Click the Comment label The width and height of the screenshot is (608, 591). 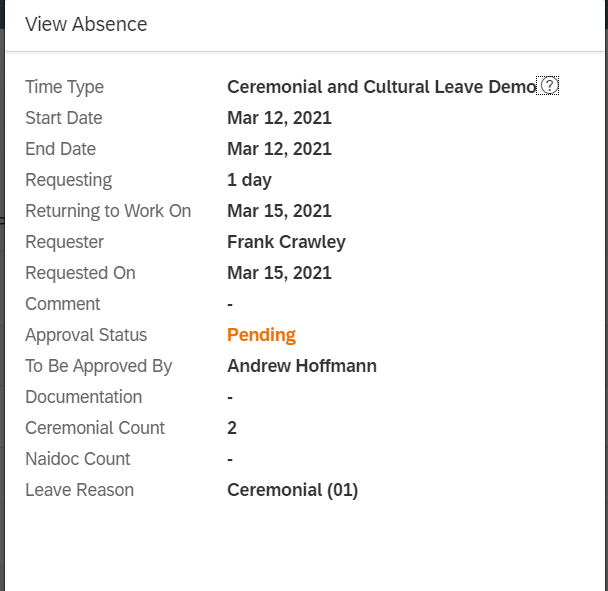pyautogui.click(x=62, y=304)
